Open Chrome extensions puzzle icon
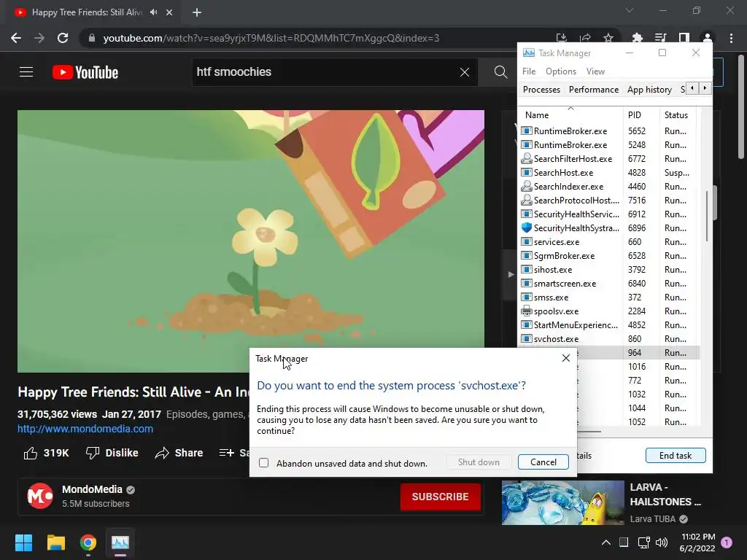The width and height of the screenshot is (747, 560). point(637,38)
